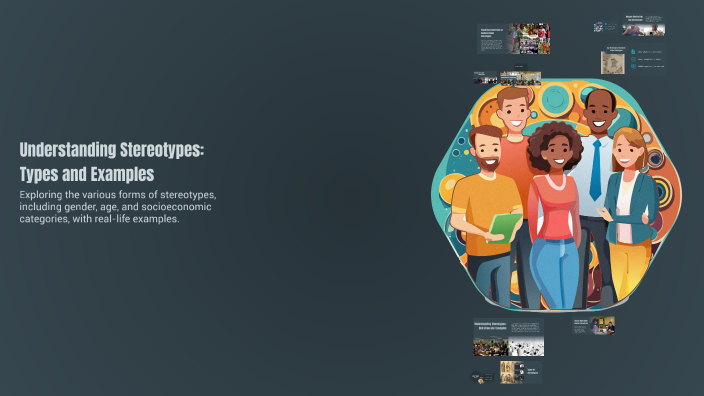This screenshot has width=704, height=396.
Task: Open the "Types of stereotypes" slide thumbnail
Action: point(521,372)
